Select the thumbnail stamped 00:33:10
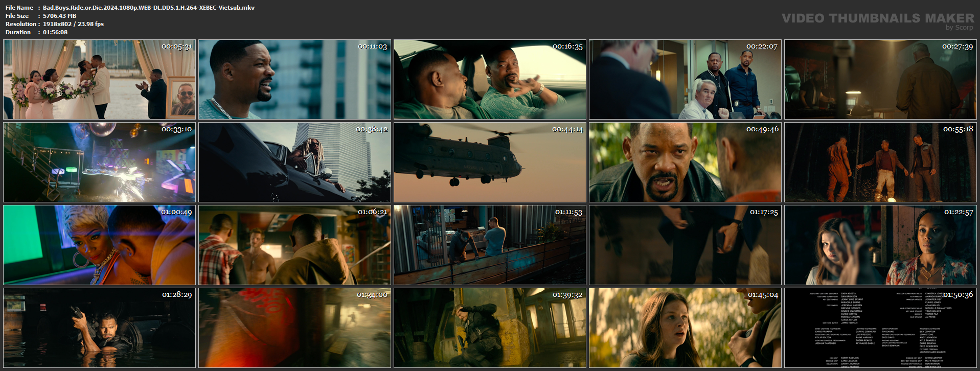This screenshot has width=980, height=371. tap(99, 162)
